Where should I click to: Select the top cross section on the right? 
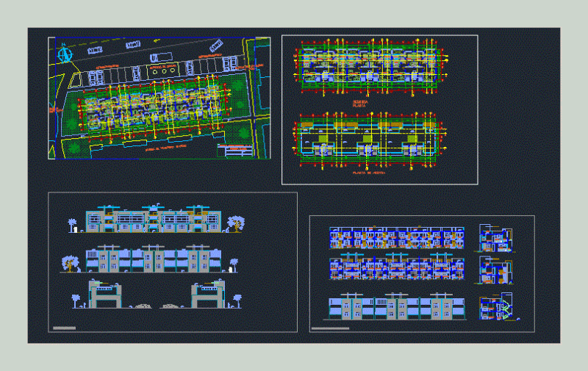495,238
